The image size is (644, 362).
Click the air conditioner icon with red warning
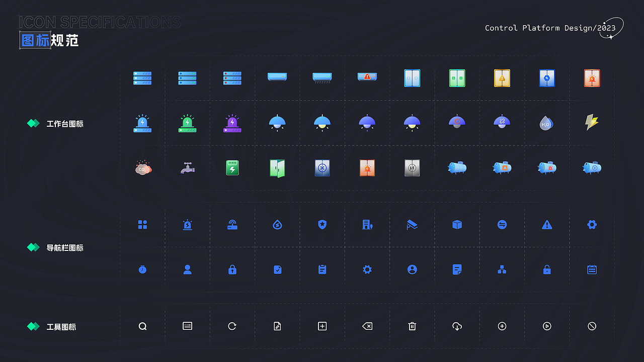click(x=367, y=76)
